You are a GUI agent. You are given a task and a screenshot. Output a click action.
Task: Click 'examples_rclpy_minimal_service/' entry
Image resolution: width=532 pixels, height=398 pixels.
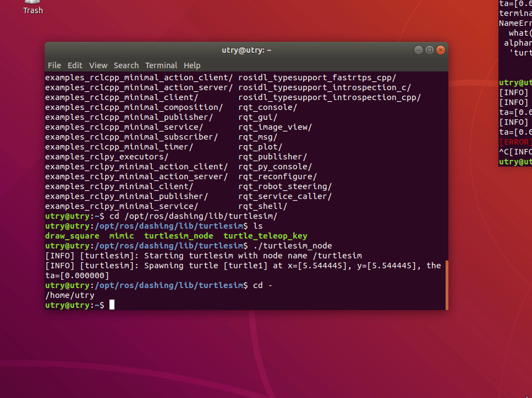pyautogui.click(x=122, y=206)
